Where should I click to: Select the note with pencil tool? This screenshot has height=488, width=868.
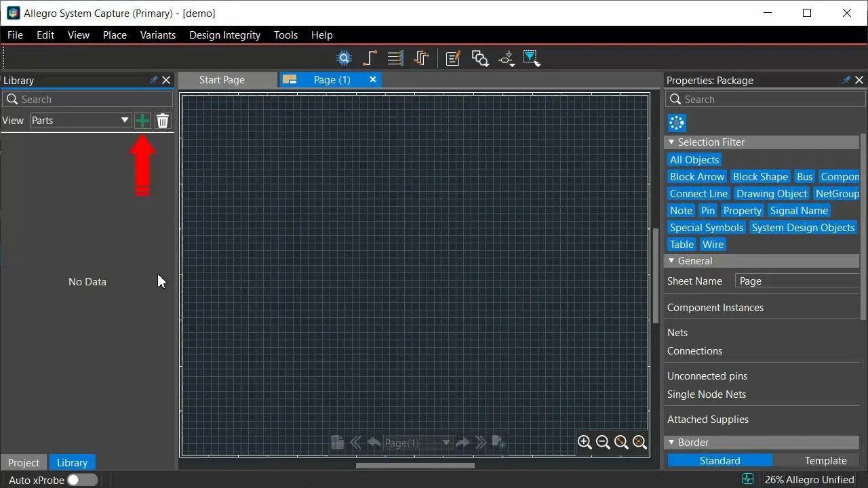(453, 58)
